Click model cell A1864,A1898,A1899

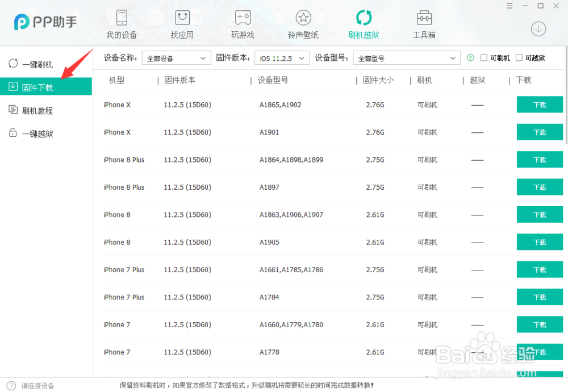pyautogui.click(x=291, y=160)
